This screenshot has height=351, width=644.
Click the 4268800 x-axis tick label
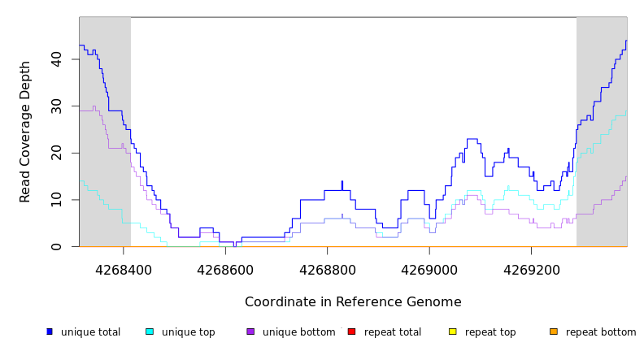click(327, 269)
